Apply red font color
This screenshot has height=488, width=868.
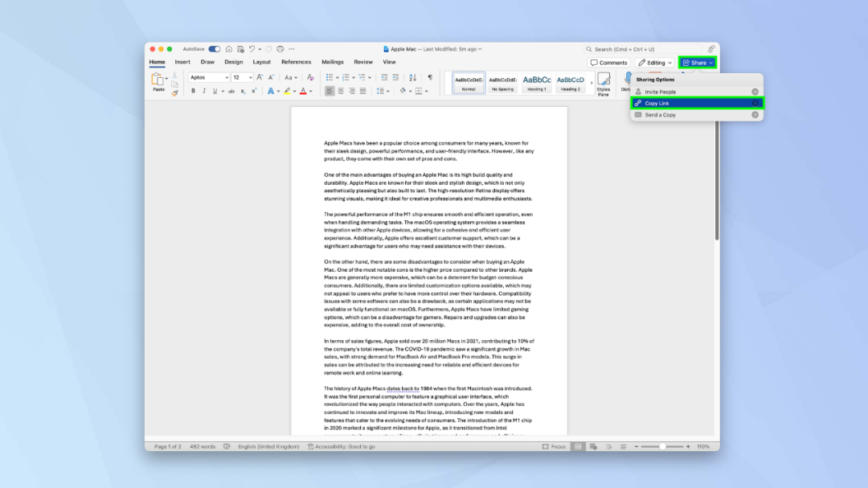tap(303, 92)
